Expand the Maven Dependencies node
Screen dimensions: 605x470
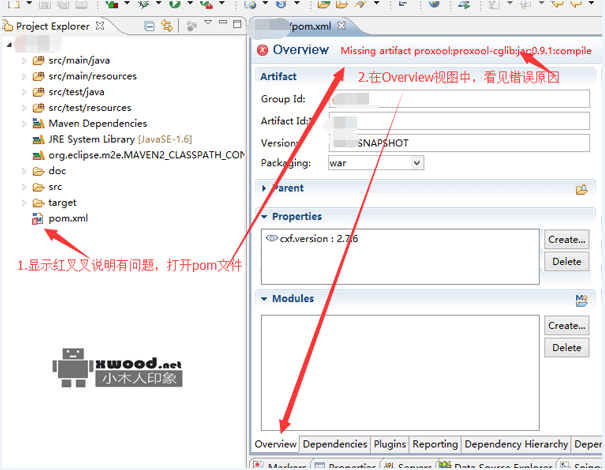coord(24,124)
